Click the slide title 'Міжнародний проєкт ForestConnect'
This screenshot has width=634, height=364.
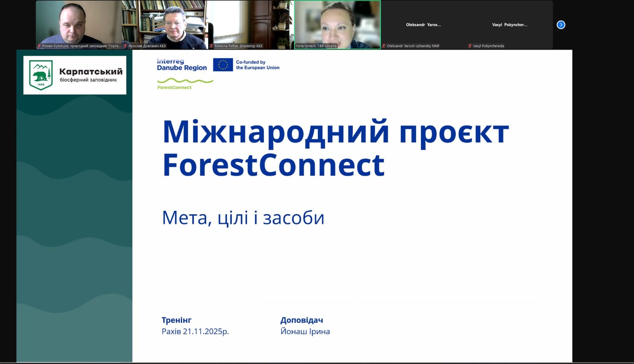pos(336,148)
